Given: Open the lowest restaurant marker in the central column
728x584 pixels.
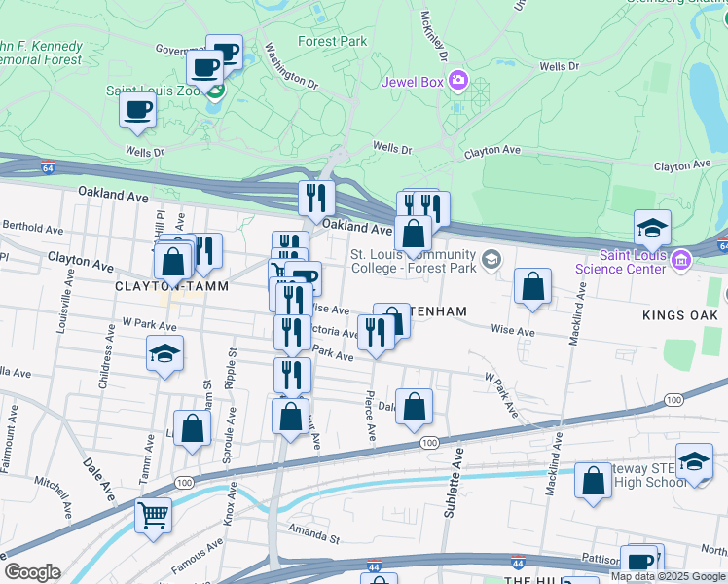Looking at the screenshot, I should click(x=293, y=376).
